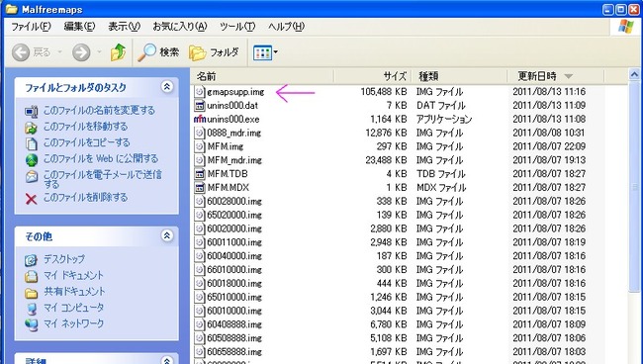Click このファイルを Web に公開する link
This screenshot has width=643, height=364.
pos(101,158)
